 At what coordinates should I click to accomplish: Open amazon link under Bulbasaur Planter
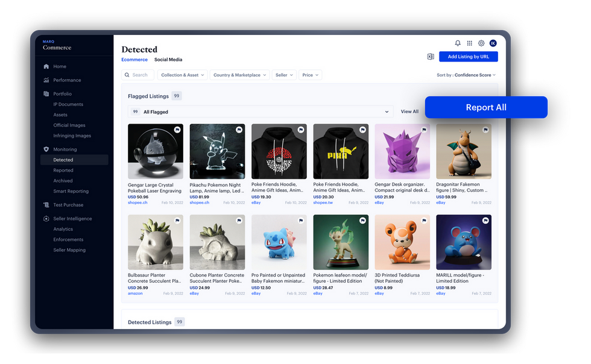tap(135, 293)
